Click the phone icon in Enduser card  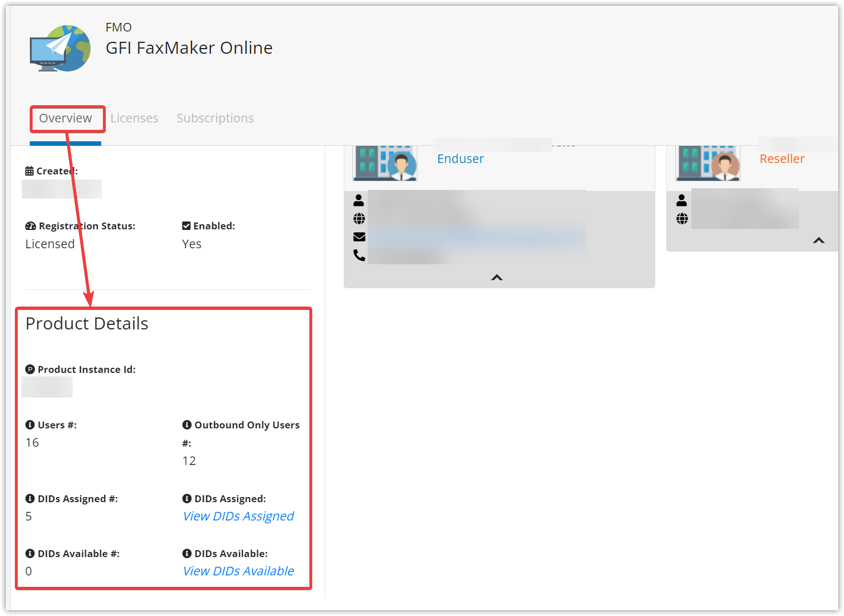click(x=359, y=255)
